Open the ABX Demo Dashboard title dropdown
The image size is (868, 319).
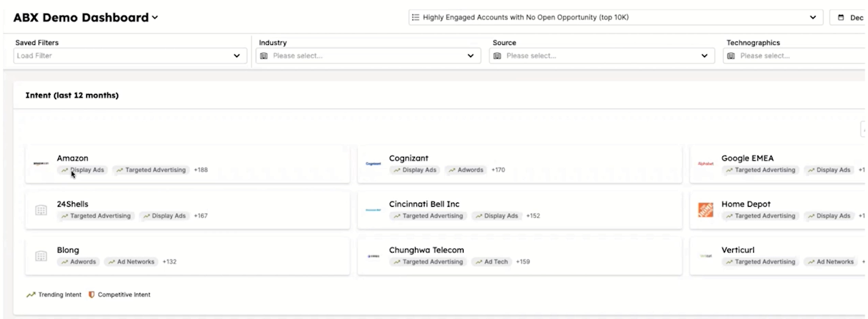(155, 18)
